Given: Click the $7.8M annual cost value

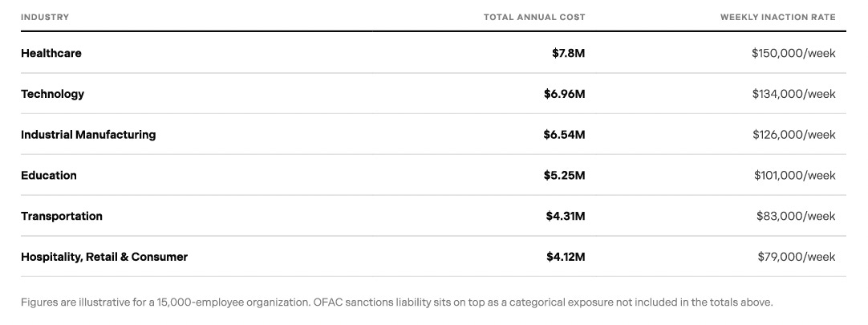Looking at the screenshot, I should click(x=569, y=53).
